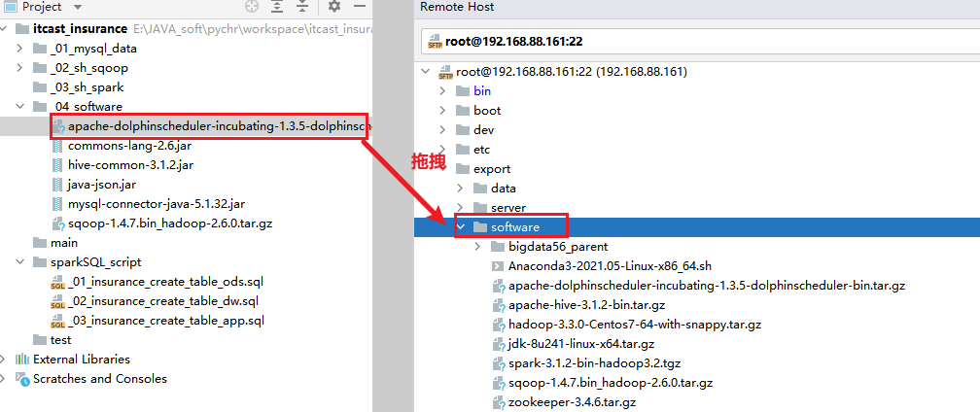Select remote sqoop-1.4.7.bin_hadoop-2.6.0.tar.gz under software
Image resolution: width=980 pixels, height=412 pixels.
tap(611, 382)
